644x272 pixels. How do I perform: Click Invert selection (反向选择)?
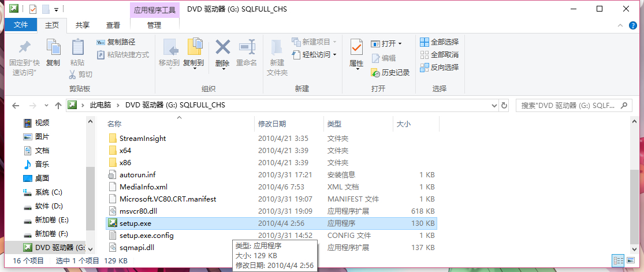[440, 68]
